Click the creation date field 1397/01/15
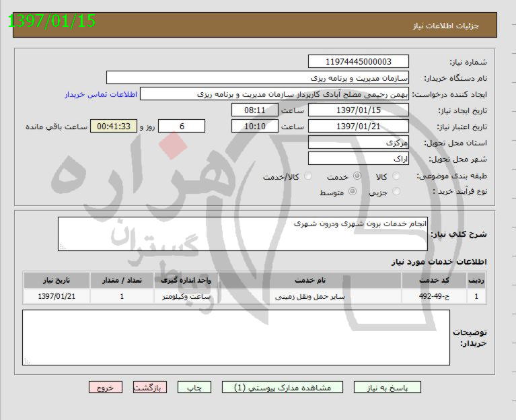Viewport: 516px width, 420px height. [x=359, y=110]
